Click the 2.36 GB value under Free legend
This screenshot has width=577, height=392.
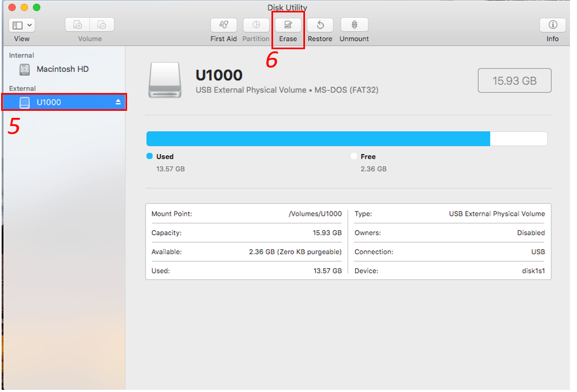coord(374,169)
